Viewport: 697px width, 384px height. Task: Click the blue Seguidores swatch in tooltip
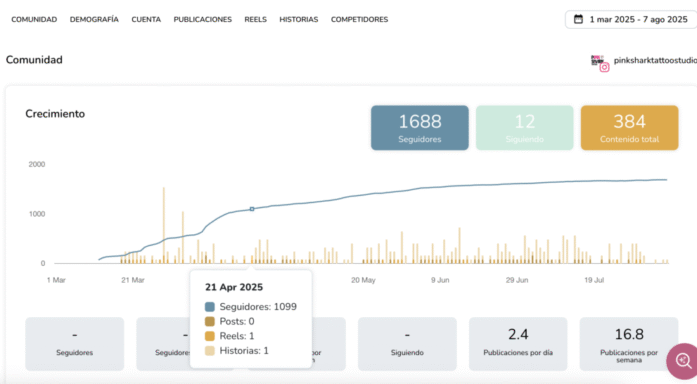(210, 307)
